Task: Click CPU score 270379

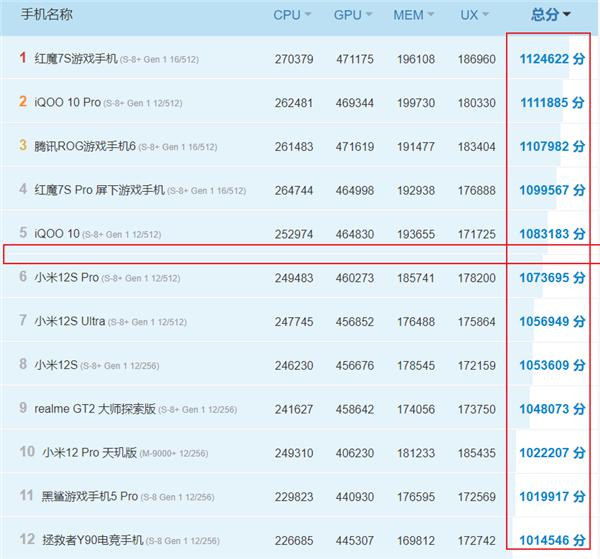Action: click(x=294, y=59)
